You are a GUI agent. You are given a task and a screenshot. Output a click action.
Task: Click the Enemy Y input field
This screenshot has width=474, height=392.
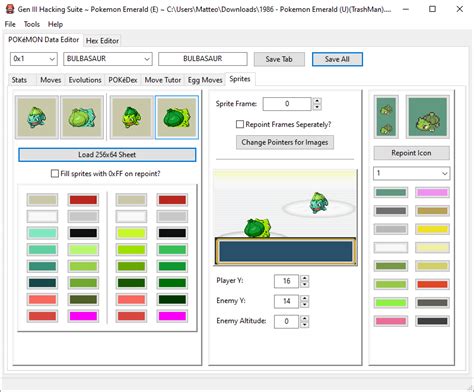[286, 301]
